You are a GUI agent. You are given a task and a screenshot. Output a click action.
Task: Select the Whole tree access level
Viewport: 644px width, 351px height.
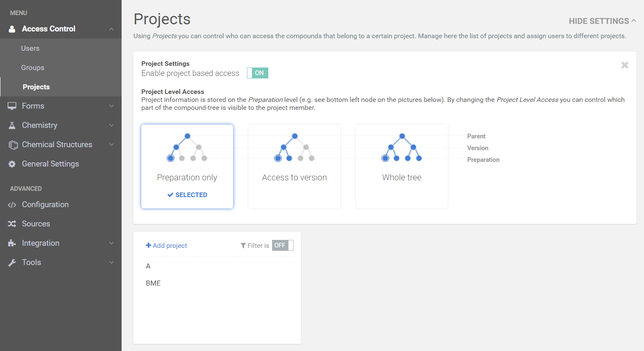pos(402,166)
